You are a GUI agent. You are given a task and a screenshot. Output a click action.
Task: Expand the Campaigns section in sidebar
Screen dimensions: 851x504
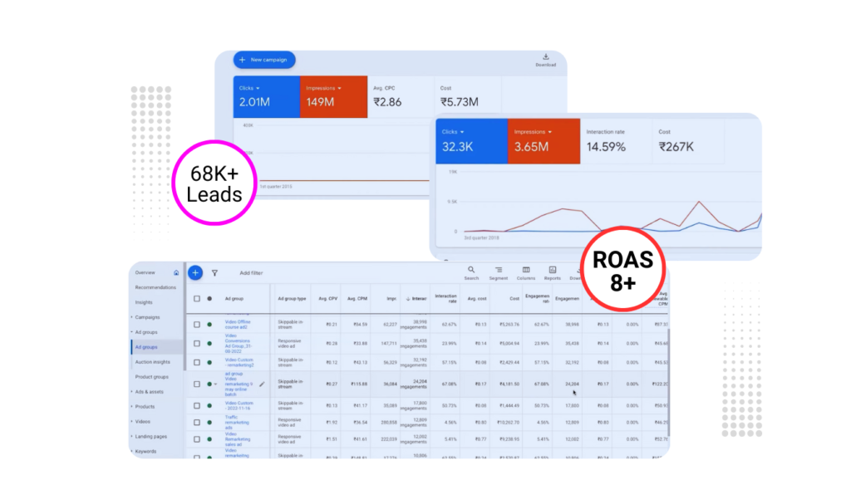pyautogui.click(x=148, y=317)
